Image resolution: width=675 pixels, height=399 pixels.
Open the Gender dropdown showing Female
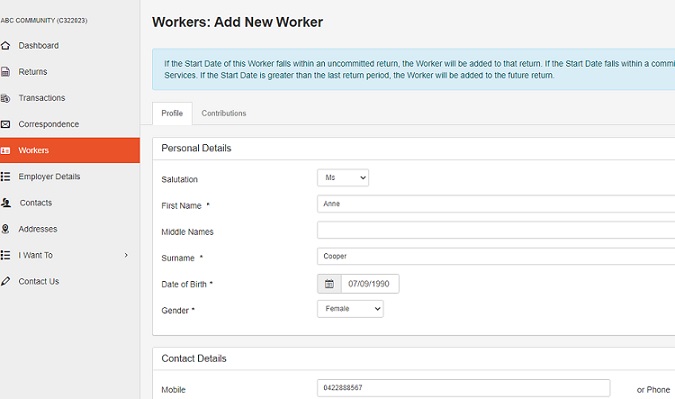coord(350,309)
